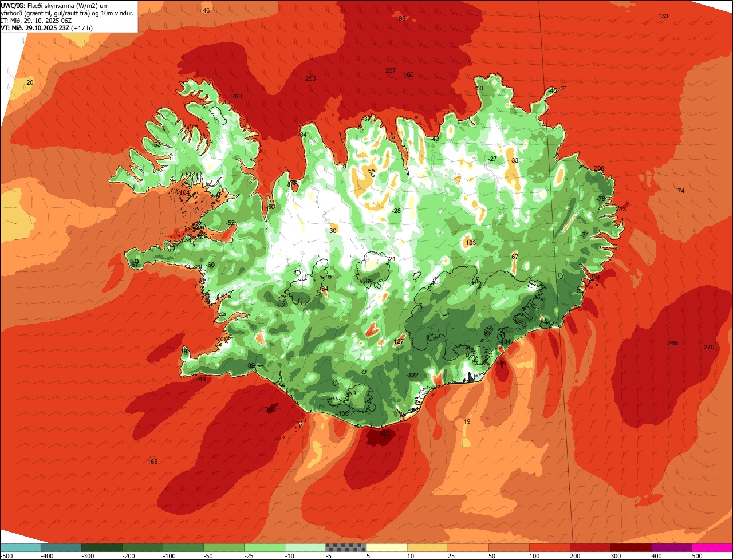Click the '208' value on the northeast coast
The image size is (733, 560).
pos(599,168)
